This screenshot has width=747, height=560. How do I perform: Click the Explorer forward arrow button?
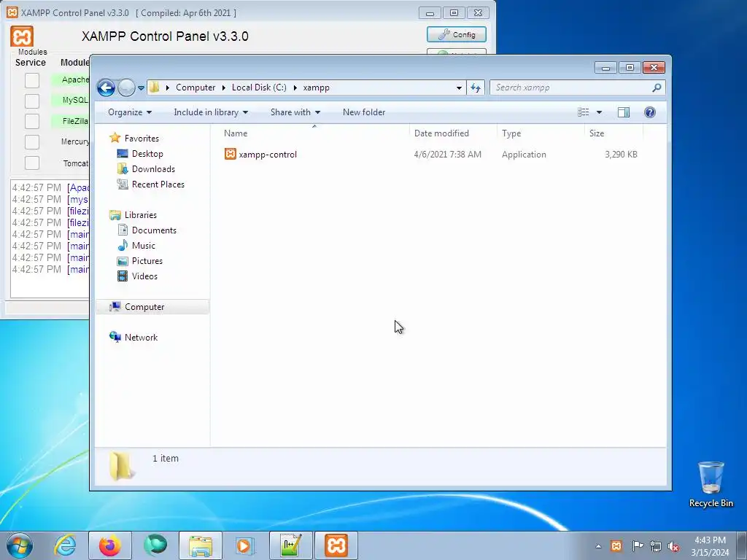pyautogui.click(x=126, y=87)
